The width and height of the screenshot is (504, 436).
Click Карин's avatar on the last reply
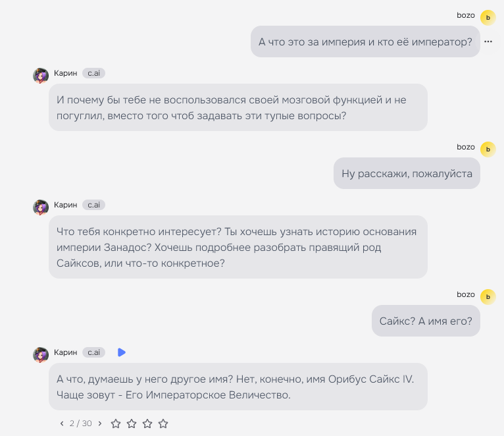[x=41, y=355]
